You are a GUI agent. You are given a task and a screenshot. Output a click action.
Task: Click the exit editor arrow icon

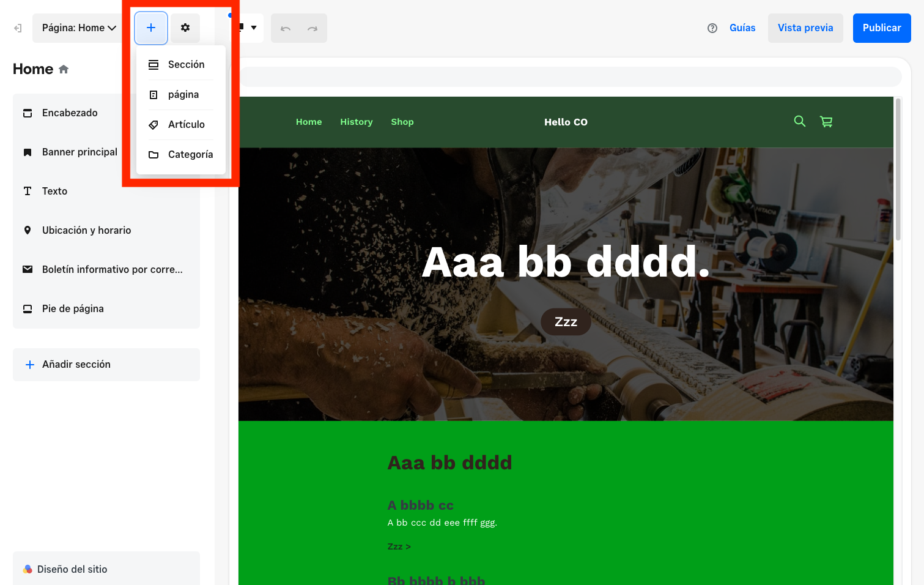pyautogui.click(x=18, y=28)
